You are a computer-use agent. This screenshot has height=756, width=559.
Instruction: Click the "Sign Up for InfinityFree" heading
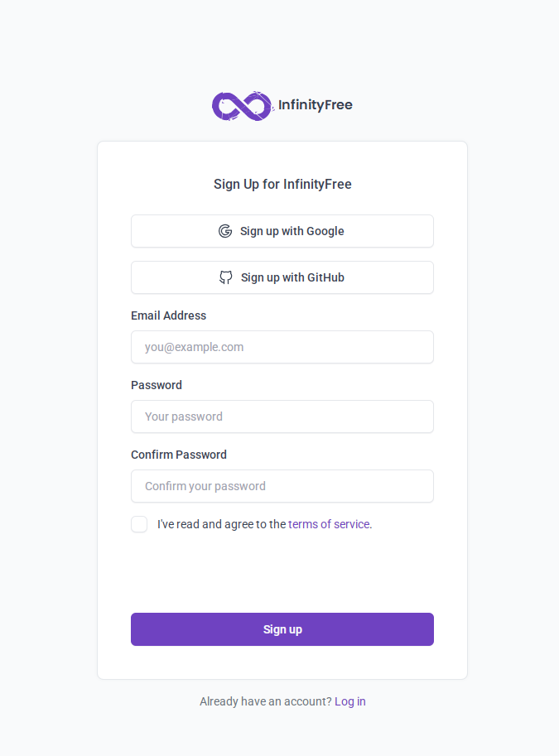[x=282, y=184]
